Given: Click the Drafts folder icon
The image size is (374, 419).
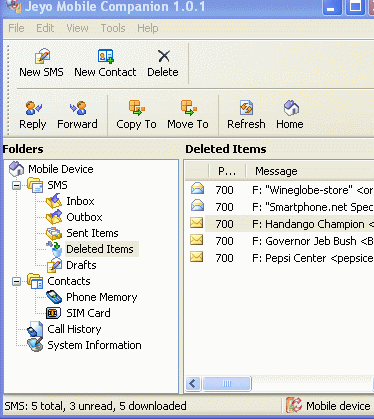Looking at the screenshot, I should (54, 265).
